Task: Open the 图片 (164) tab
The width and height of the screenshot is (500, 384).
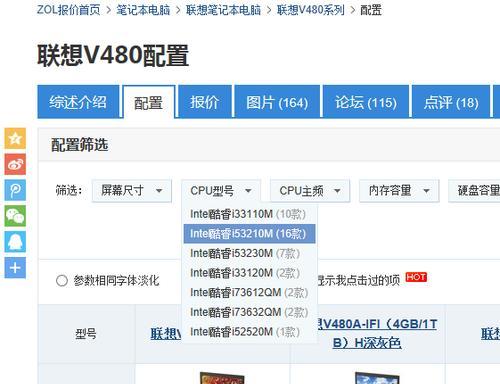Action: 277,102
